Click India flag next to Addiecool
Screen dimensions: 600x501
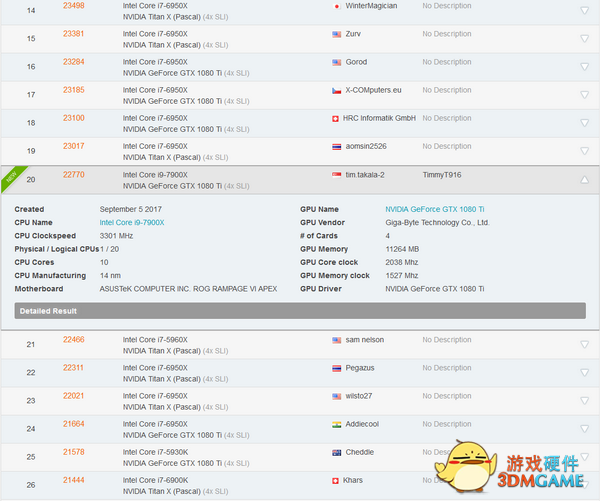coord(336,424)
